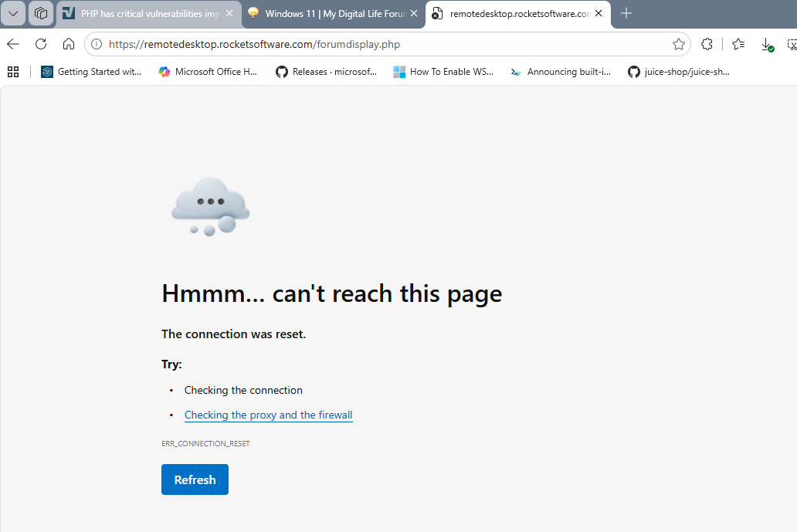Reload the page with the toolbar refresh icon

(x=41, y=44)
